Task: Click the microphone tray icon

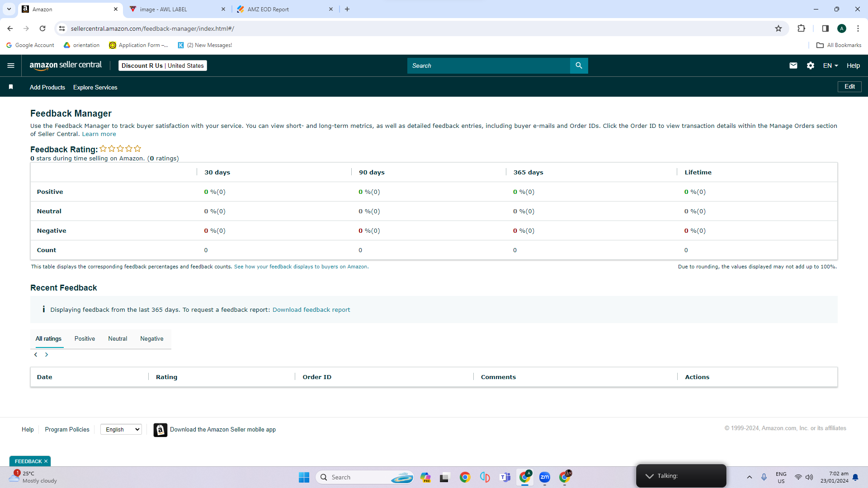Action: (764, 477)
